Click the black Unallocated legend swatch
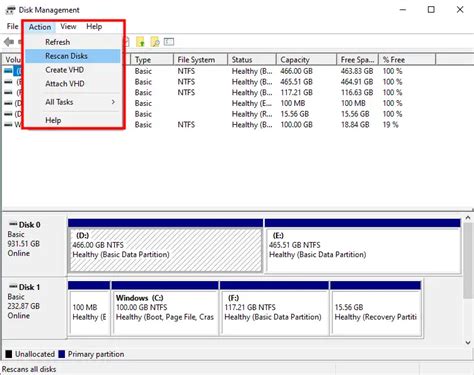 [9, 354]
